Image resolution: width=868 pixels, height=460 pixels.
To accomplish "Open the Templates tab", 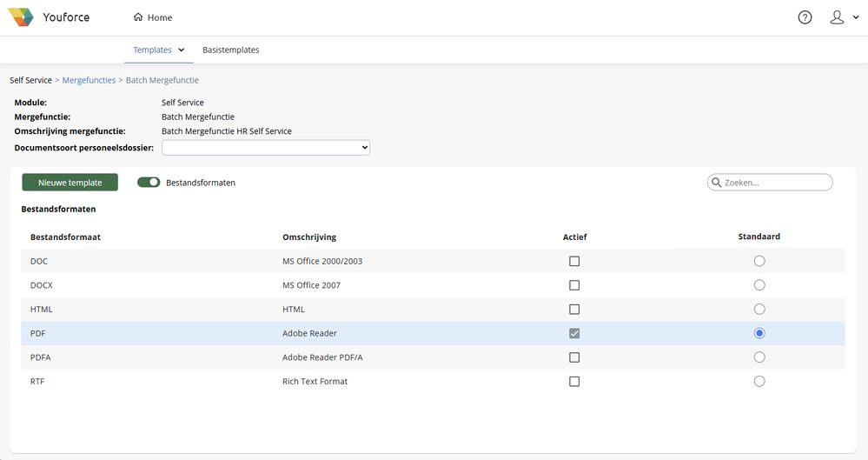I will (152, 50).
